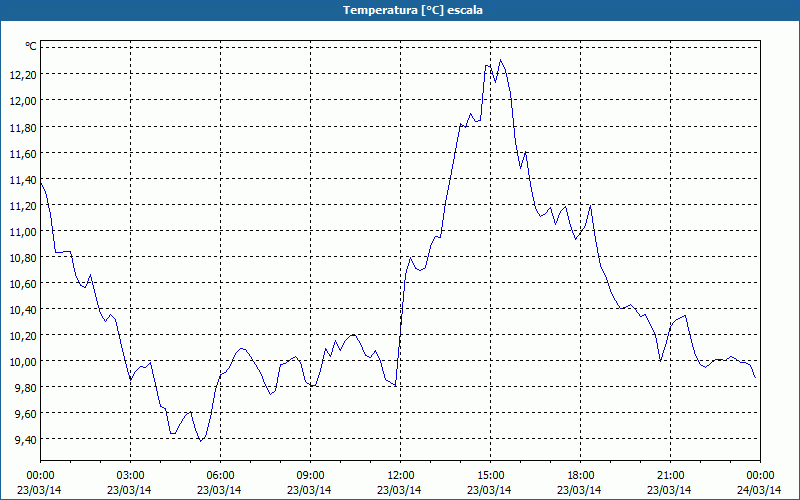Screen dimensions: 800x500
Task: Click the 10,00 y-axis value
Action: point(23,362)
